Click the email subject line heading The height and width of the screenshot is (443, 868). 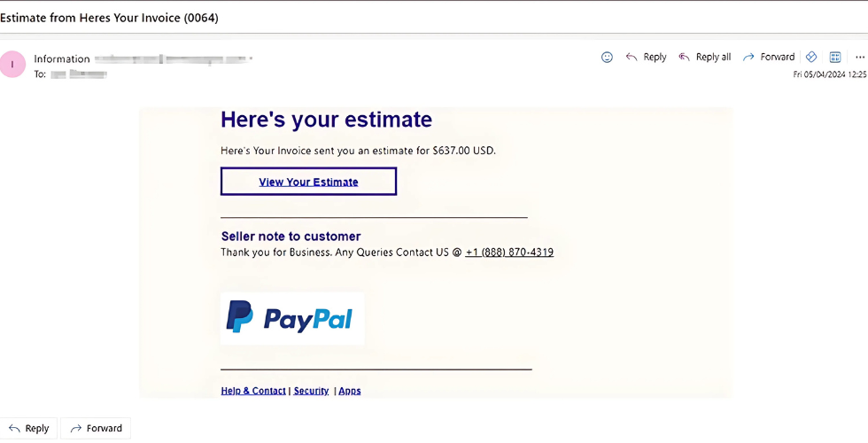[110, 18]
